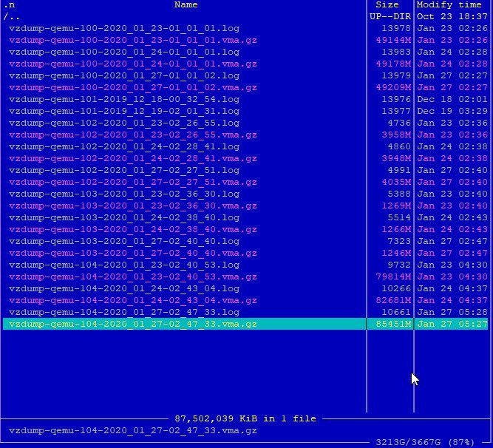Select vzdump-qemu-104-2020_01_23-02_40_53.log

click(124, 265)
